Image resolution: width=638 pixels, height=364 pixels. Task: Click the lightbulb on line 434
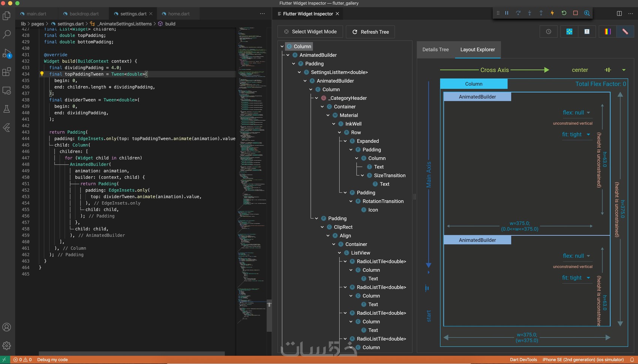[42, 74]
